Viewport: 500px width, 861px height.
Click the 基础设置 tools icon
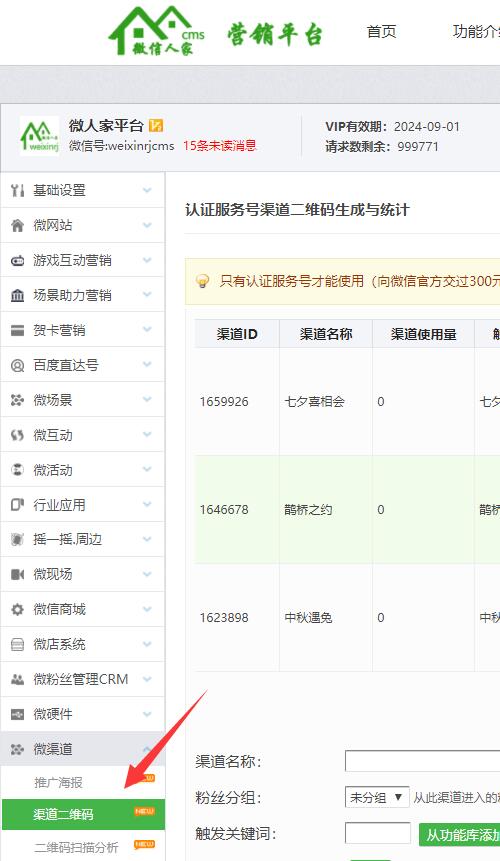(18, 191)
